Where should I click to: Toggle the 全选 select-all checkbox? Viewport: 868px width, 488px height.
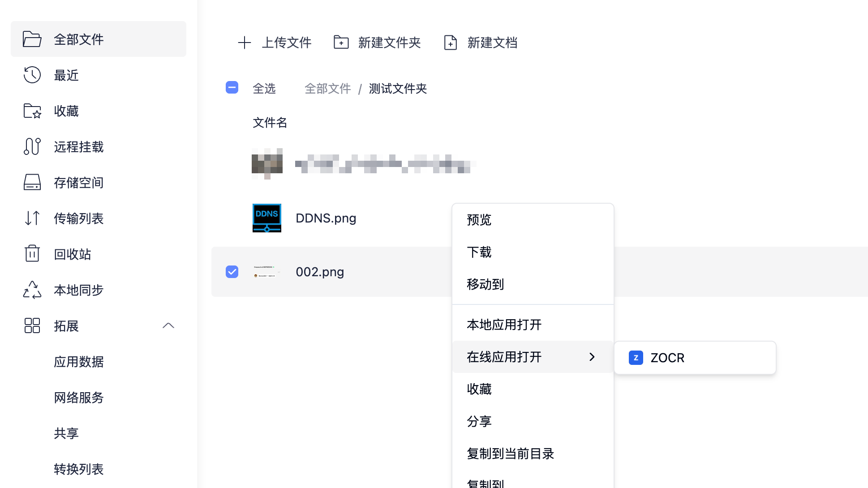click(x=232, y=87)
